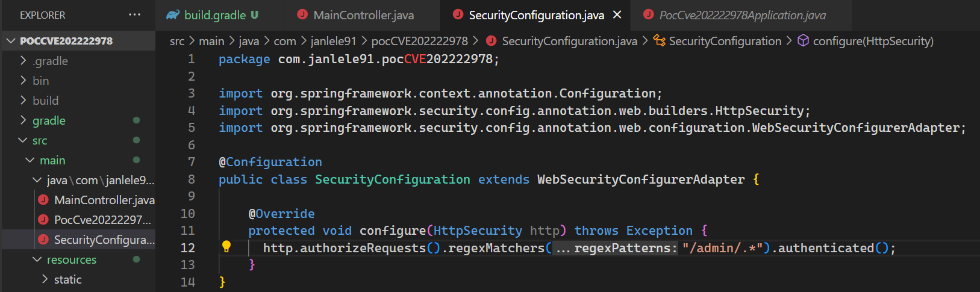Select the janlele91 breadcrumb segment
Screen dimensions: 980x292
coord(333,41)
